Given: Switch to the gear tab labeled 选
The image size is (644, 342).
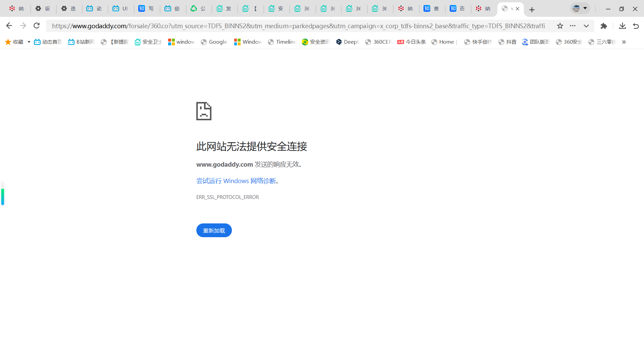Looking at the screenshot, I should tap(69, 9).
